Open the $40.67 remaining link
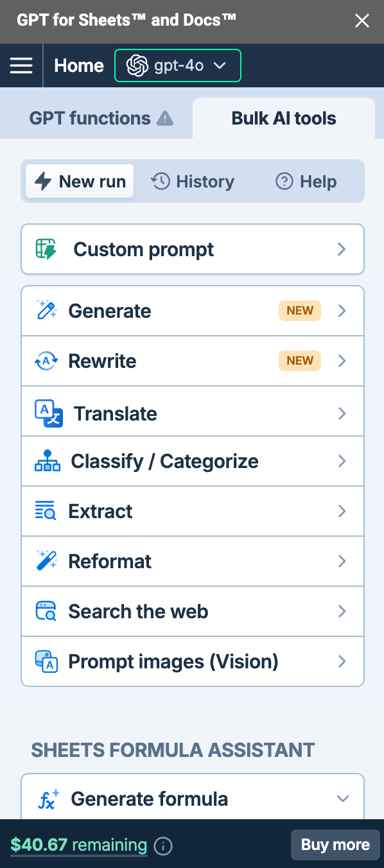This screenshot has height=868, width=384. click(78, 845)
